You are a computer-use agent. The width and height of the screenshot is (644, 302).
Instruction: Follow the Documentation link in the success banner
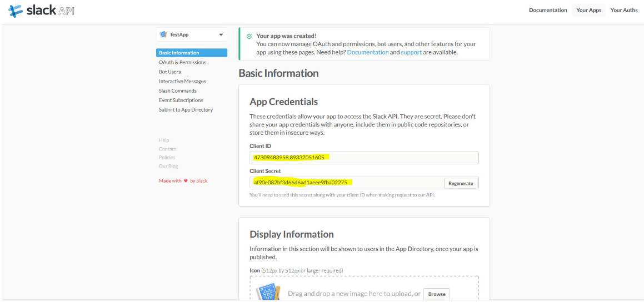point(368,53)
